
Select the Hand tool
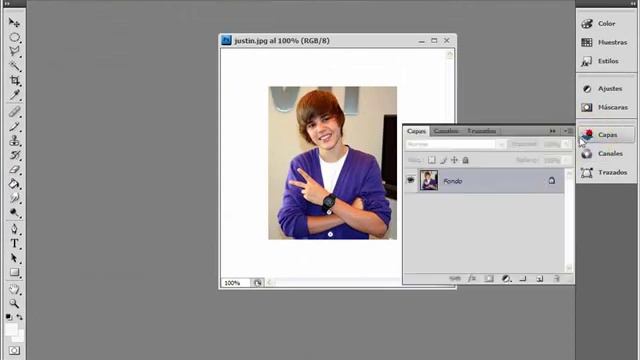[14, 289]
